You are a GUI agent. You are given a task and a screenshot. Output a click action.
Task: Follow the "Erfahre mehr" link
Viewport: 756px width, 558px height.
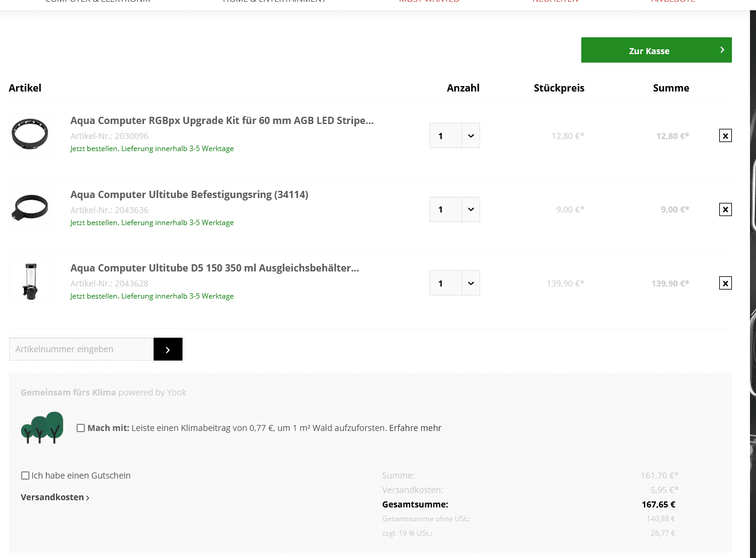415,428
